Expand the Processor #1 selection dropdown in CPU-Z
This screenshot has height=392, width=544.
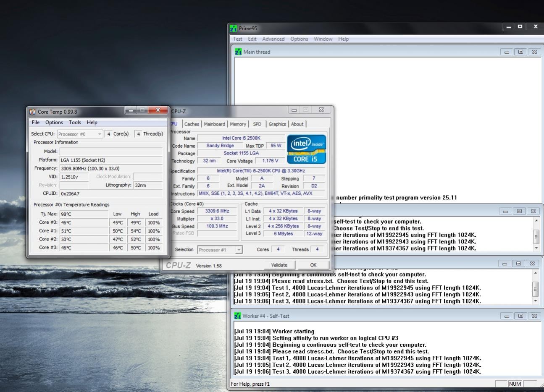point(239,250)
